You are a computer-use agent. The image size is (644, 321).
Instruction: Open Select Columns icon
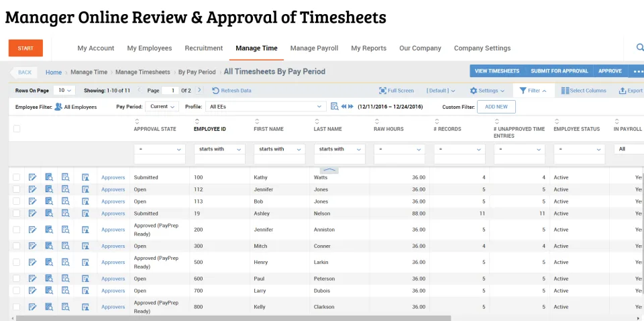(565, 91)
